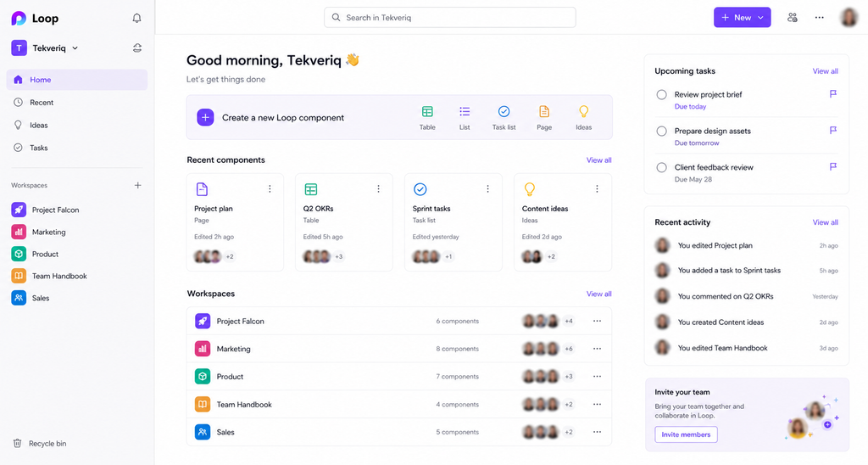Click Invite members button
The width and height of the screenshot is (868, 465).
click(x=686, y=434)
